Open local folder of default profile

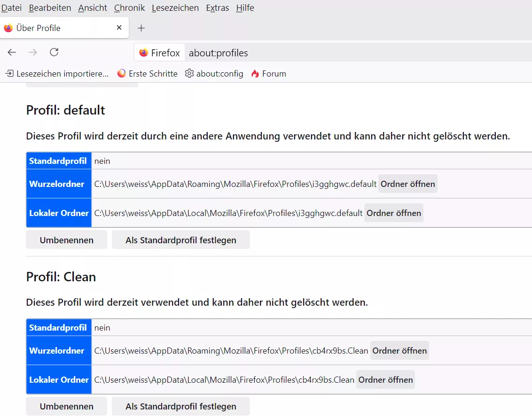coord(393,213)
